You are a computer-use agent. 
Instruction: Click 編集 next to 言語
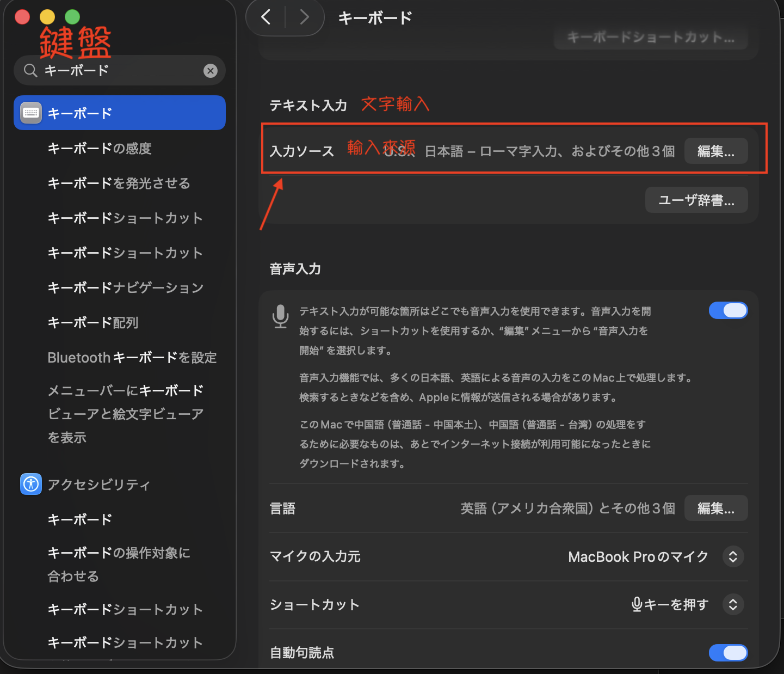point(715,508)
